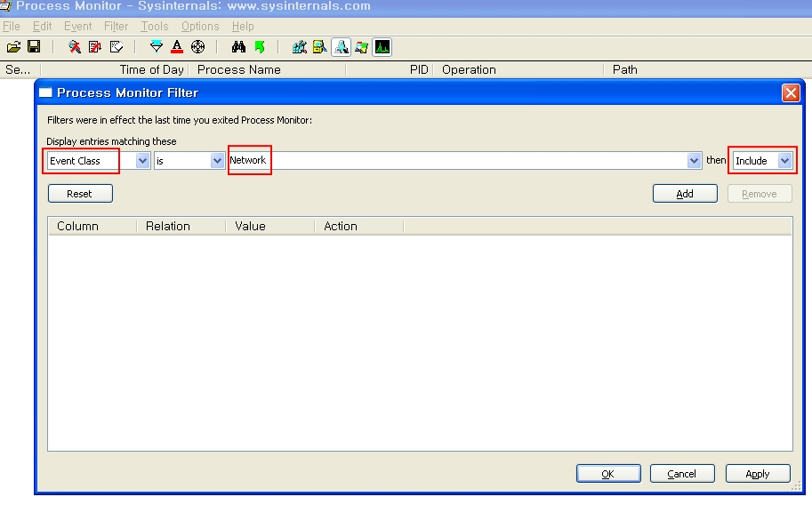812x513 pixels.
Task: Sort filter list by Value header
Action: [x=270, y=226]
